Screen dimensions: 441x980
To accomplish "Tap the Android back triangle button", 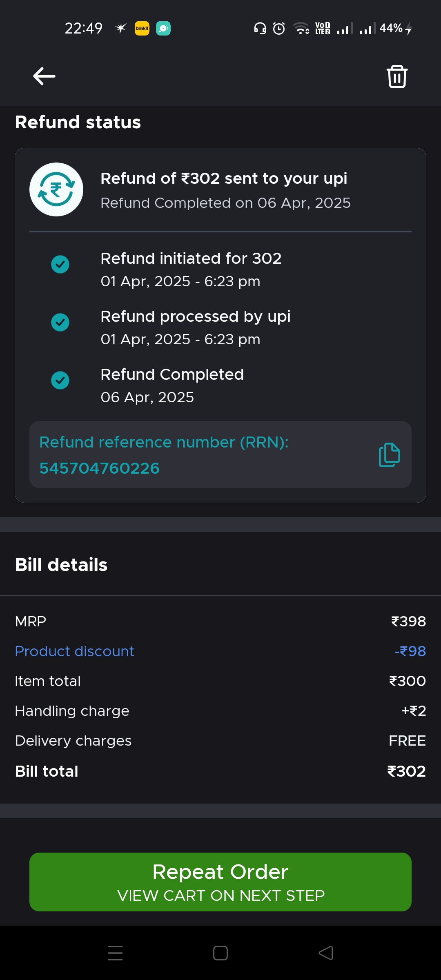I will pyautogui.click(x=326, y=953).
